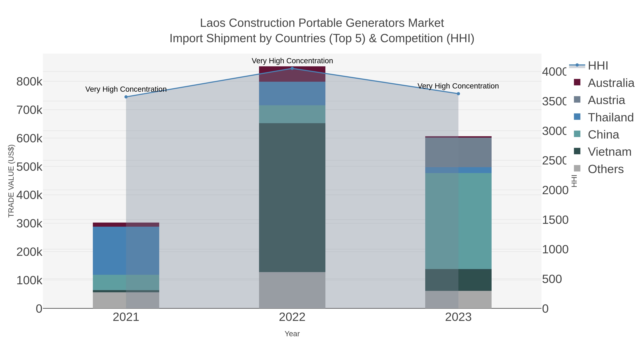The height and width of the screenshot is (362, 644).
Task: Click the 2021 China bar segment
Action: coord(126,283)
